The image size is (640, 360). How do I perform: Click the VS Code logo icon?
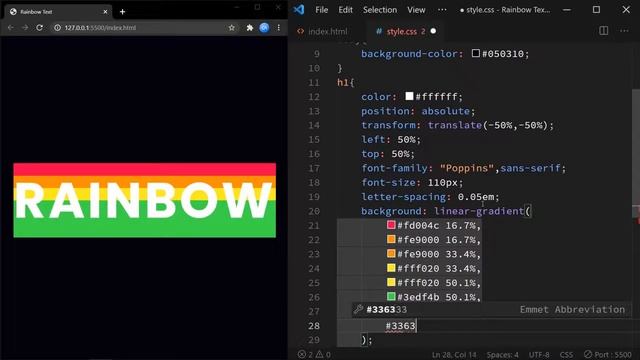pyautogui.click(x=299, y=9)
